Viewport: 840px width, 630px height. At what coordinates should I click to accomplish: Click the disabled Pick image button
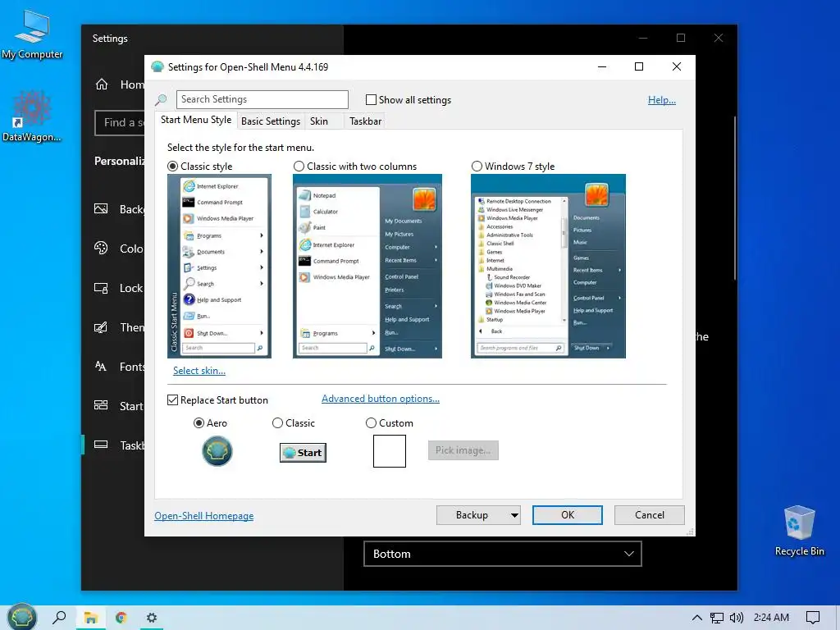pos(463,450)
